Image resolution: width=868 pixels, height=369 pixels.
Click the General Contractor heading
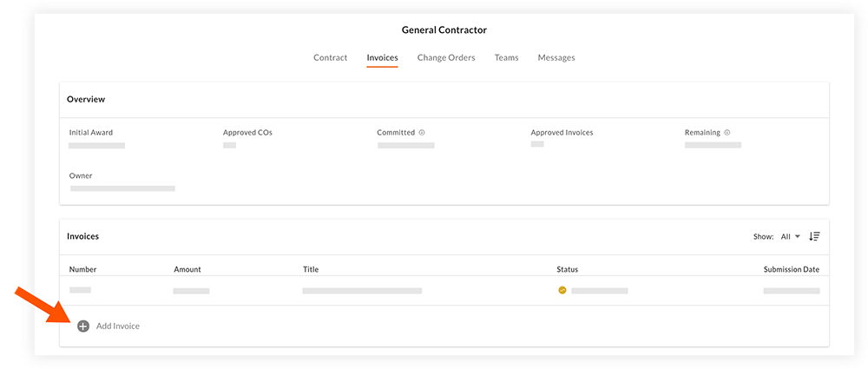(x=444, y=30)
